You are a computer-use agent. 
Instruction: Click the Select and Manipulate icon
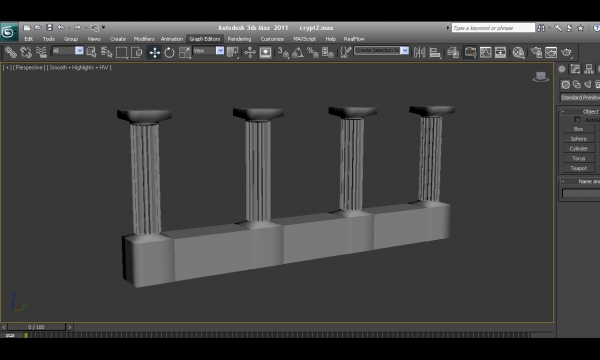pyautogui.click(x=250, y=52)
